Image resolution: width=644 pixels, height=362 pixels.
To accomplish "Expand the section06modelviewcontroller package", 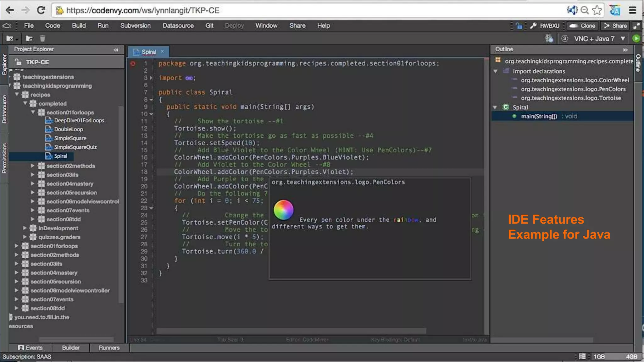I will point(16,290).
